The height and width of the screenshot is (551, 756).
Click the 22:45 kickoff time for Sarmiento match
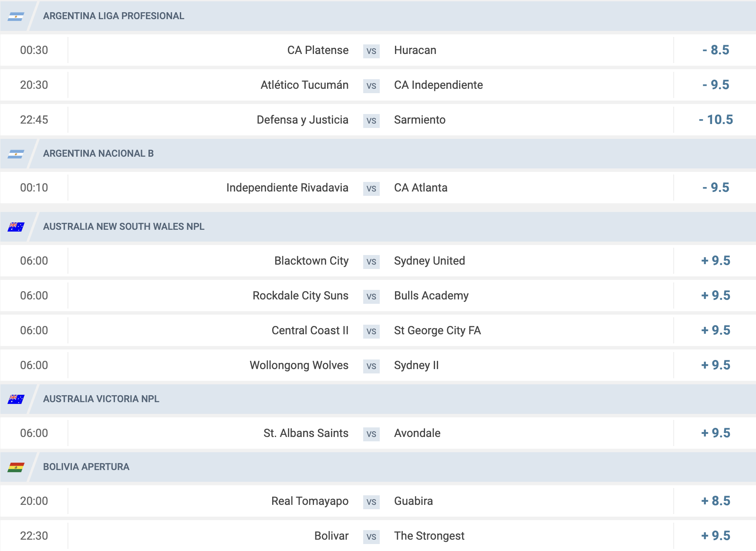(x=34, y=120)
